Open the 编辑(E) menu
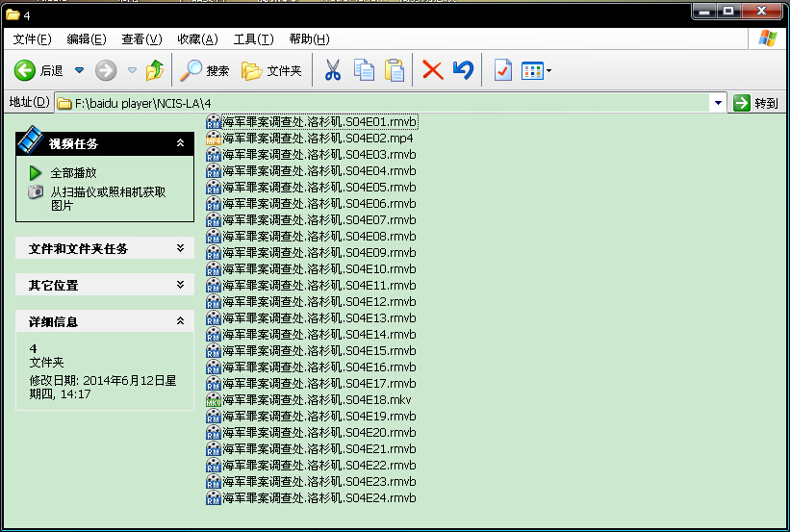The width and height of the screenshot is (790, 532). click(87, 39)
